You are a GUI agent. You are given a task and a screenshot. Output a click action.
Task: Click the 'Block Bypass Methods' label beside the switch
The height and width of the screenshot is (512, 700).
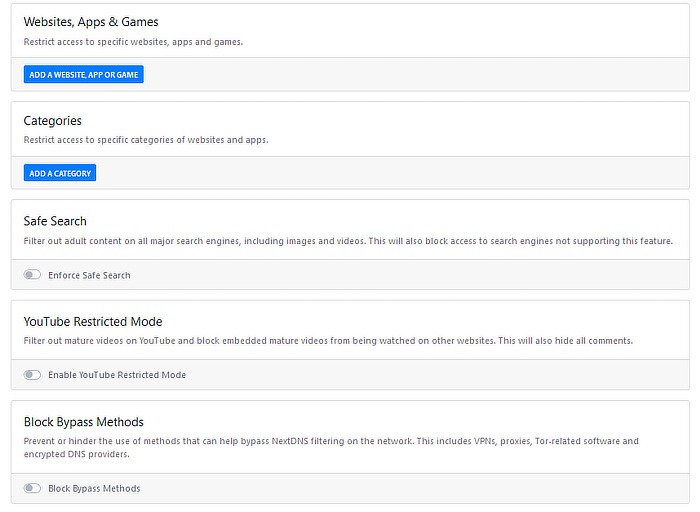tap(94, 489)
